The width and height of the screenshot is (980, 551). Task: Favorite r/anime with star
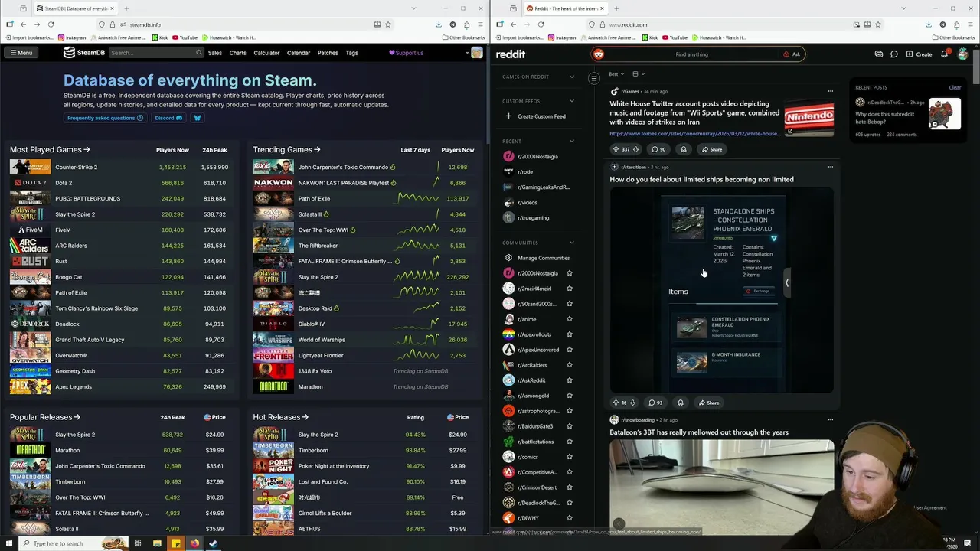(569, 319)
